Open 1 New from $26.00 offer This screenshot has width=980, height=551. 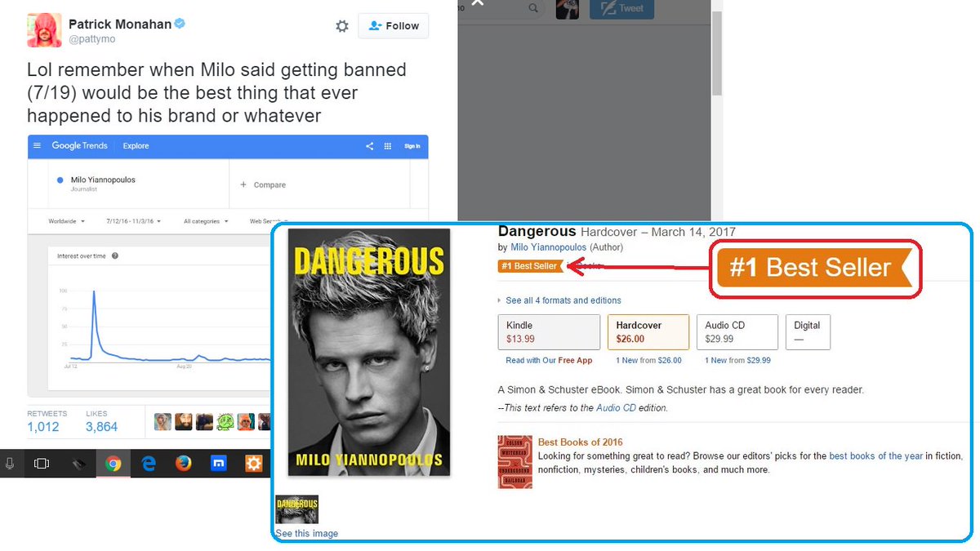[x=647, y=360]
